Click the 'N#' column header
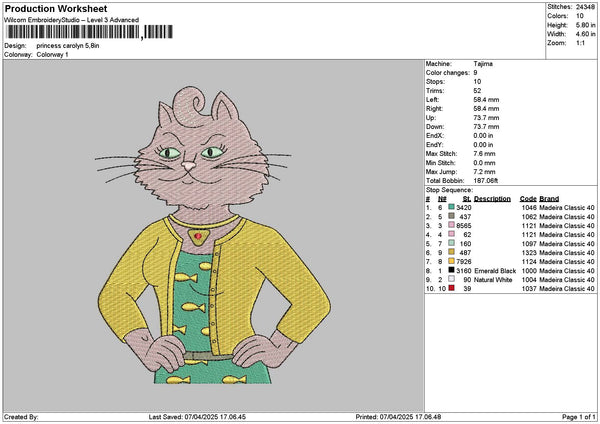The height and width of the screenshot is (424, 600). (442, 199)
